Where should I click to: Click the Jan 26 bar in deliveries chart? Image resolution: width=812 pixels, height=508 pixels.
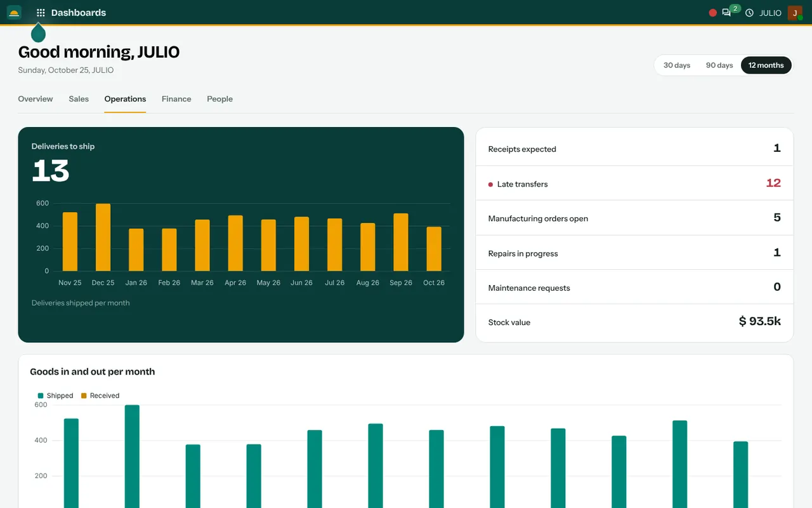click(136, 250)
